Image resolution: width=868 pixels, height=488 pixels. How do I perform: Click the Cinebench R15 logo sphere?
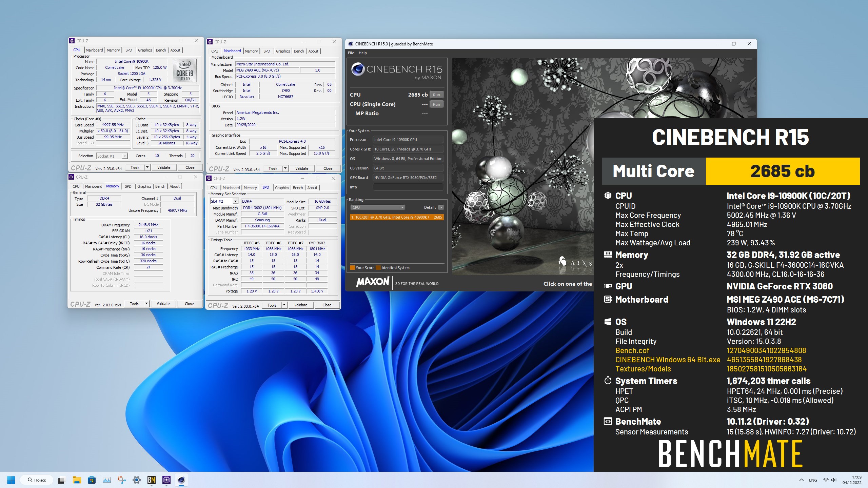[x=358, y=69]
